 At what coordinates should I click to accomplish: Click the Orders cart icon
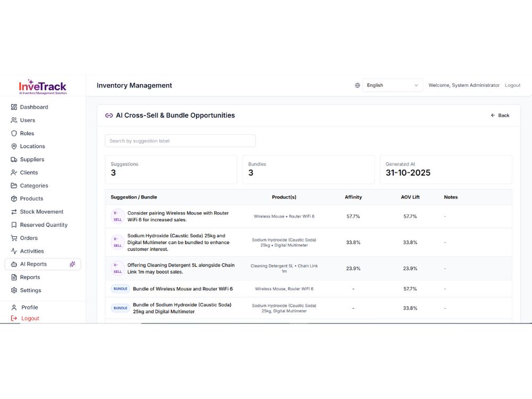pyautogui.click(x=14, y=238)
